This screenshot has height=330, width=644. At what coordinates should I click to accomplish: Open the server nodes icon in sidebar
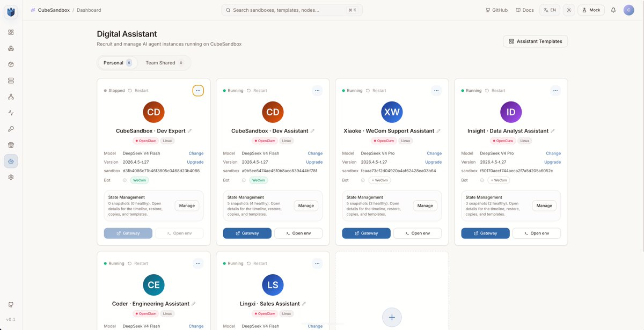coord(11,80)
